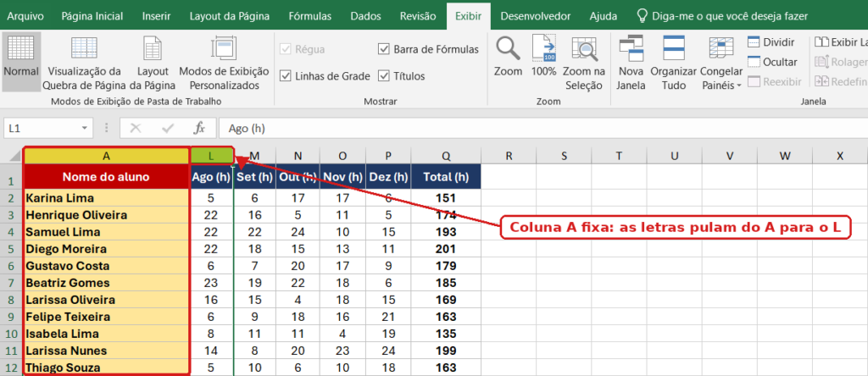This screenshot has height=376, width=868.
Task: Select the Normal view icon
Action: [20, 48]
